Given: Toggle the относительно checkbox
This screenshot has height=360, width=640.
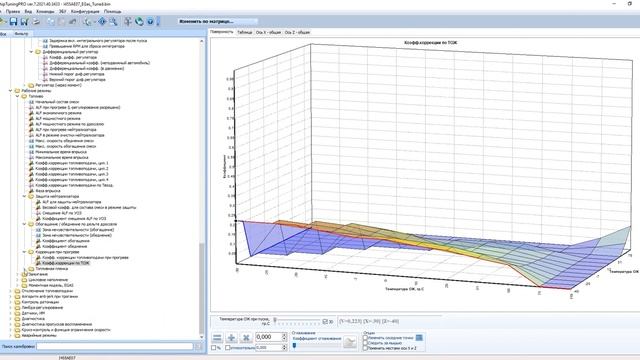Looking at the screenshot, I should coord(228,348).
